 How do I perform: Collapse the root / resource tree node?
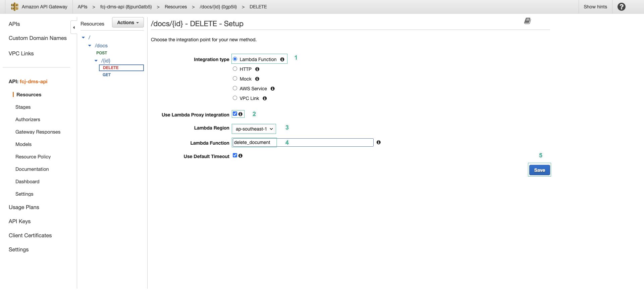click(84, 38)
